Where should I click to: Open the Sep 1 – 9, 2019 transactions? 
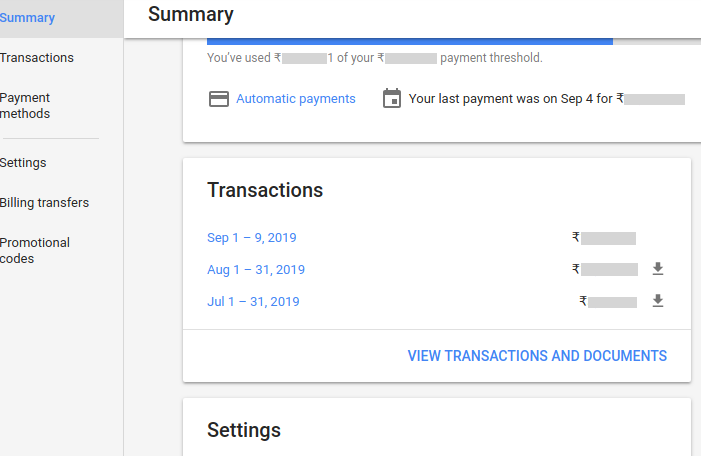[252, 237]
